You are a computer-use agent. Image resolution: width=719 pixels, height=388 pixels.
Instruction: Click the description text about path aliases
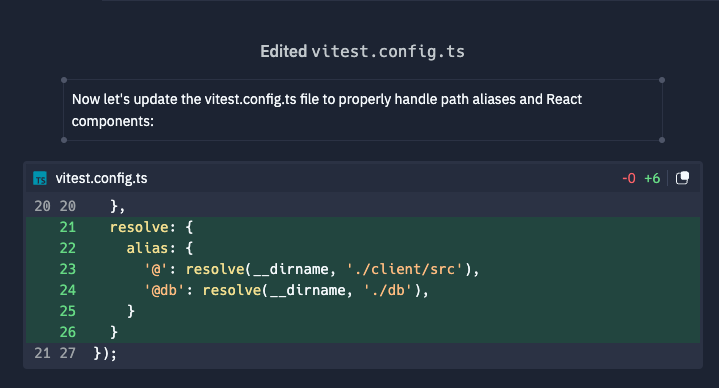click(326, 110)
